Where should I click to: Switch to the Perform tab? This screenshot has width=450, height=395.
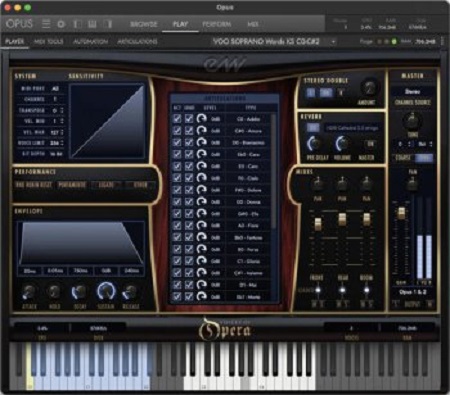click(217, 24)
